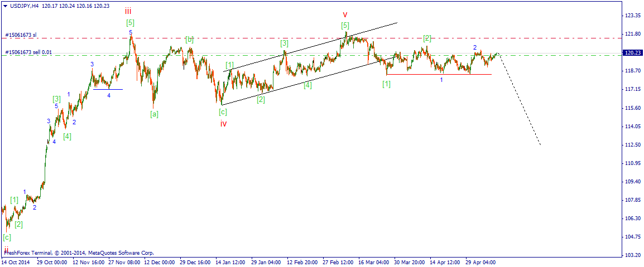Viewport: 644px width, 267px height.
Task: Click the 118.70 price axis label
Action: [x=633, y=71]
